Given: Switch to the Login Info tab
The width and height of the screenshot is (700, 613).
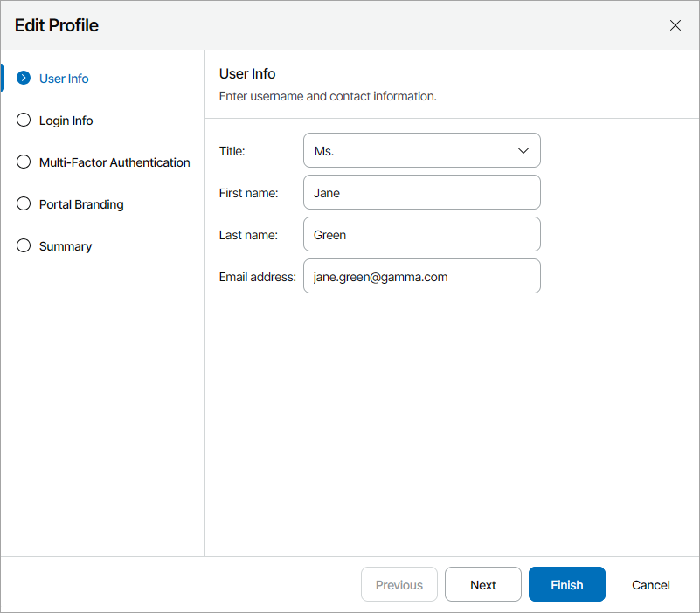Looking at the screenshot, I should coord(66,121).
